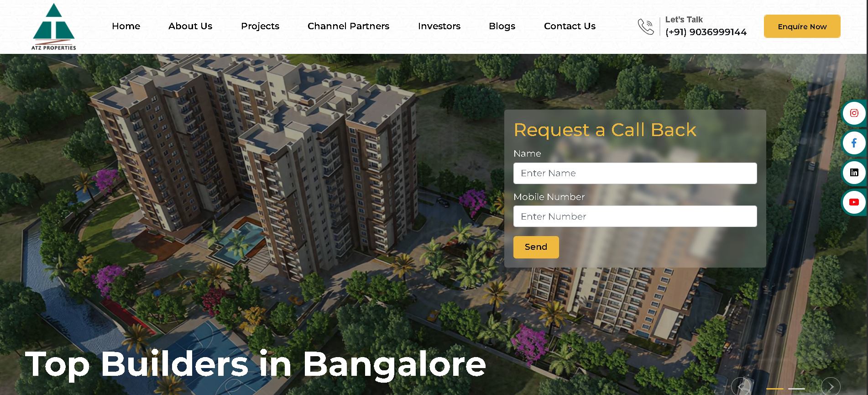Screen dimensions: 868x395
Task: Click the phone handset icon
Action: click(x=646, y=26)
